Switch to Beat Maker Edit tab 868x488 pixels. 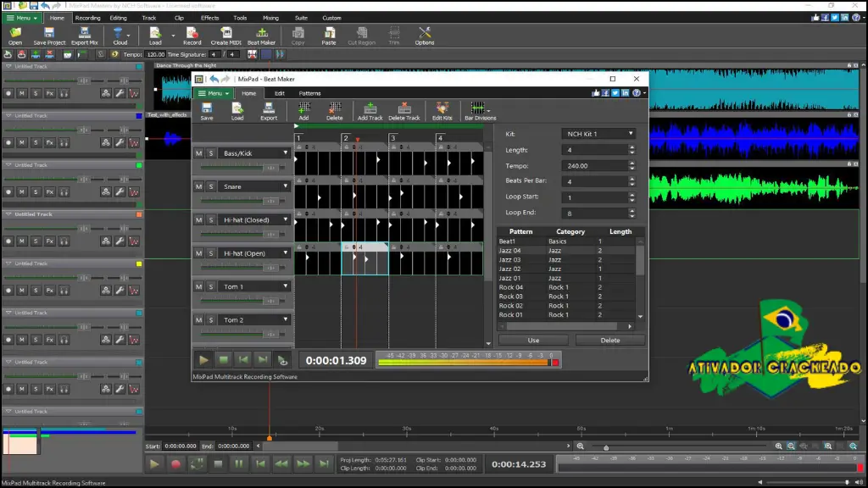pos(280,93)
